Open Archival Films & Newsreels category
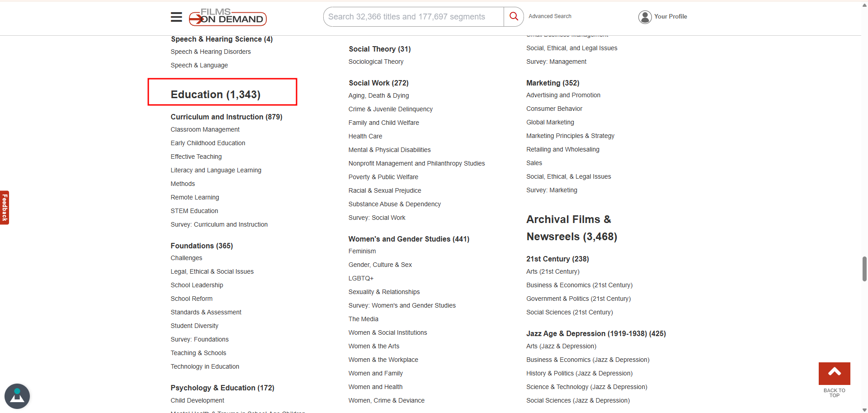The image size is (868, 413). click(571, 228)
